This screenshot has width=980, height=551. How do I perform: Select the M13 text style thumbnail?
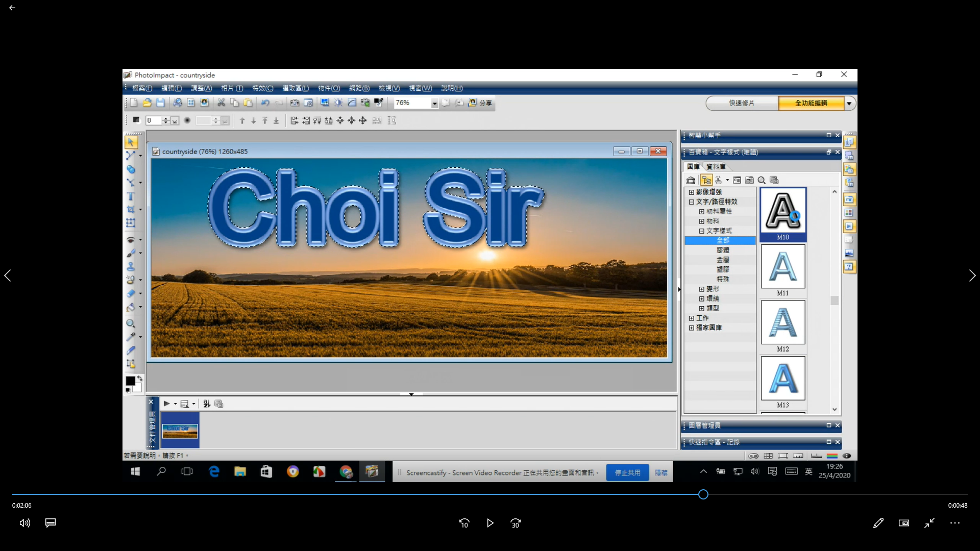click(x=783, y=378)
